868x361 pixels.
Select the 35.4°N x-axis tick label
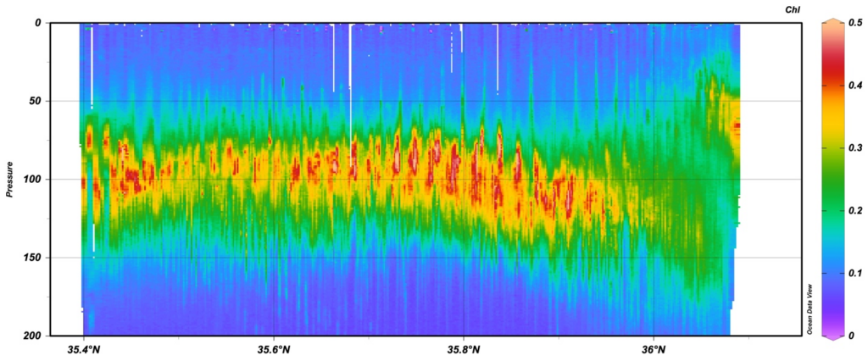[x=83, y=349]
